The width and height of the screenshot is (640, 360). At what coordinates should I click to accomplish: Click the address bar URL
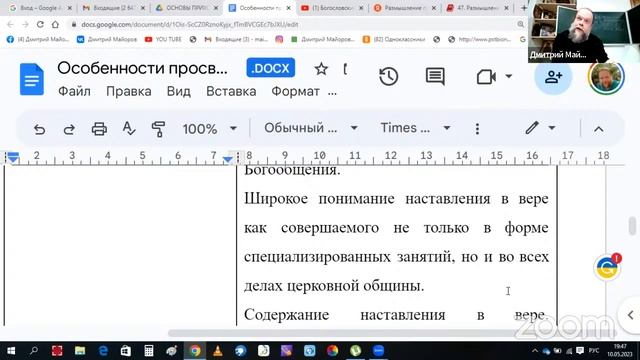190,24
